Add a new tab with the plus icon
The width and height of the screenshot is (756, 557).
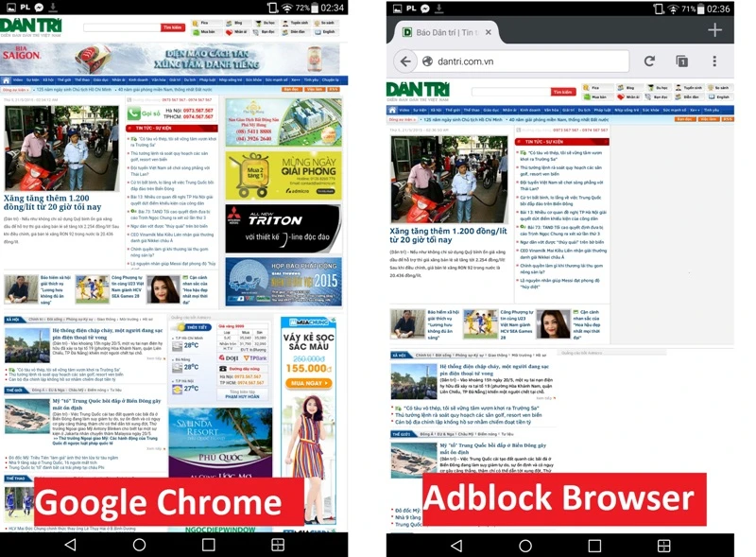tap(714, 30)
